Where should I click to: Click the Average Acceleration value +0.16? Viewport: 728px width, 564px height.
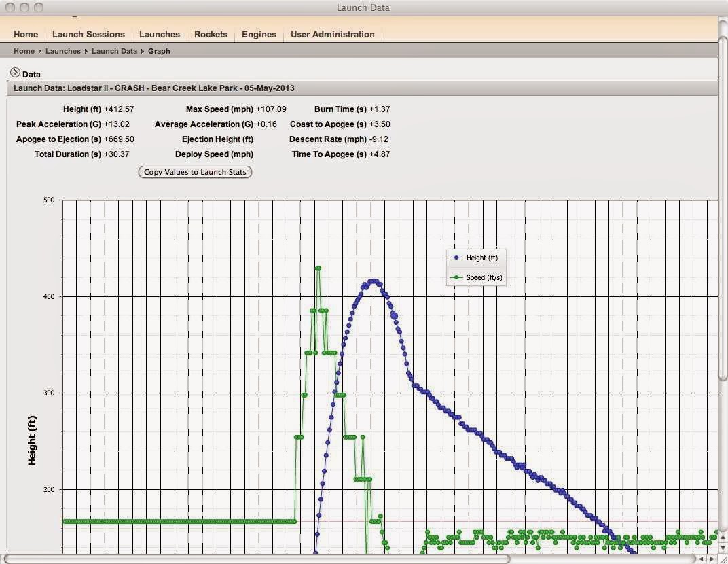click(266, 124)
